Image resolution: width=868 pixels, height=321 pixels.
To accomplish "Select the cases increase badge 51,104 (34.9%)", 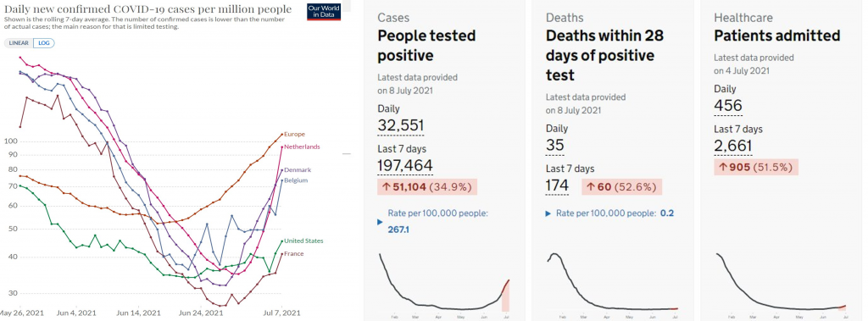I will 427,187.
